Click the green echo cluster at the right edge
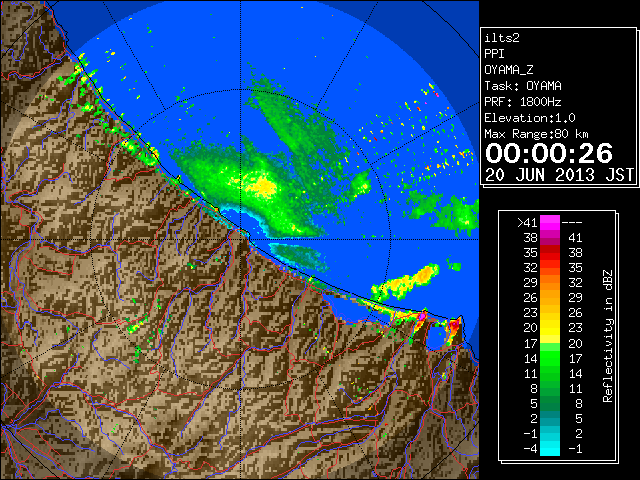Image resolution: width=640 pixels, height=480 pixels. pos(455,216)
